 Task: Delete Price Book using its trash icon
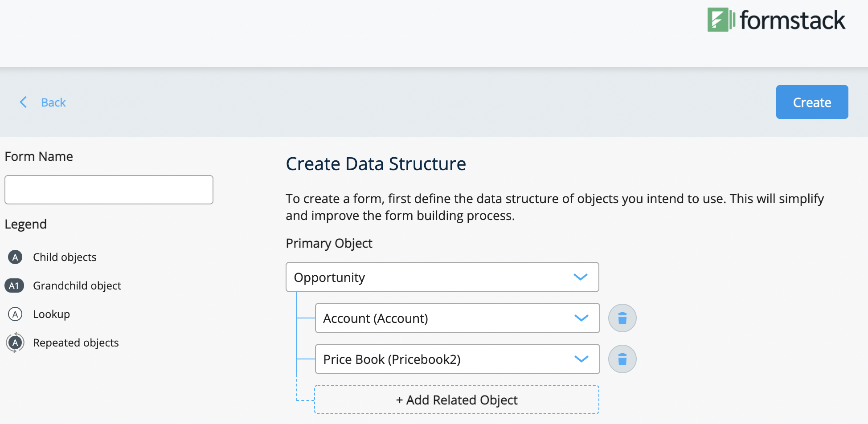pyautogui.click(x=622, y=359)
